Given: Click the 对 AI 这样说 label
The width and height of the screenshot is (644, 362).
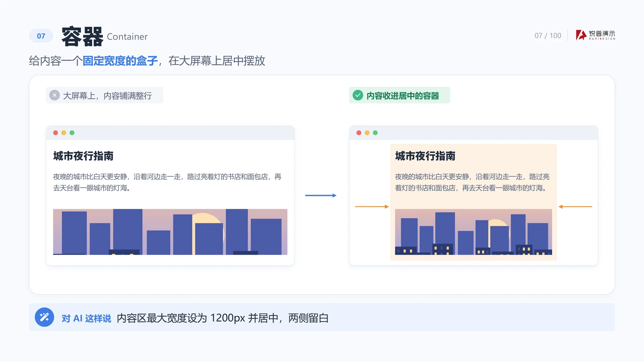Looking at the screenshot, I should 86,318.
